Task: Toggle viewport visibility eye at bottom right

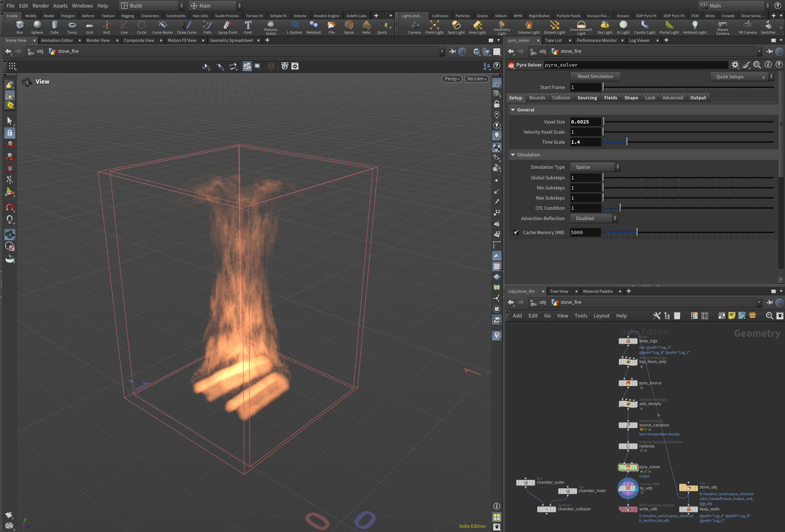Action: point(496,527)
